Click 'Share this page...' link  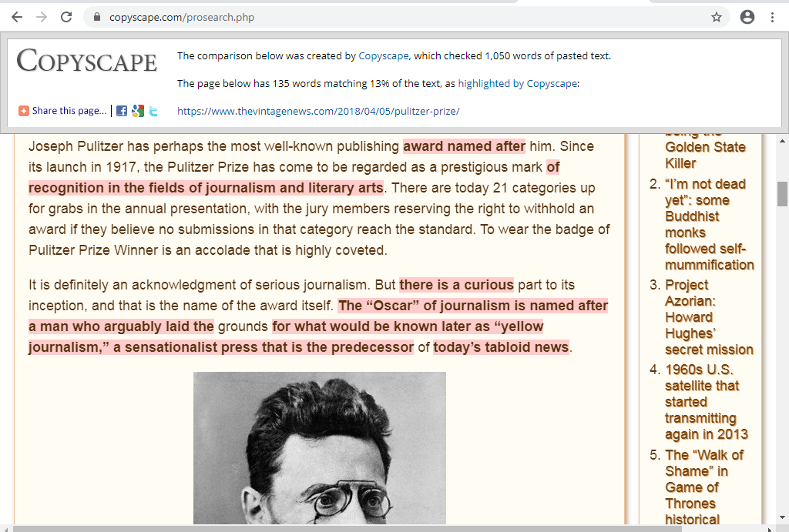[69, 111]
